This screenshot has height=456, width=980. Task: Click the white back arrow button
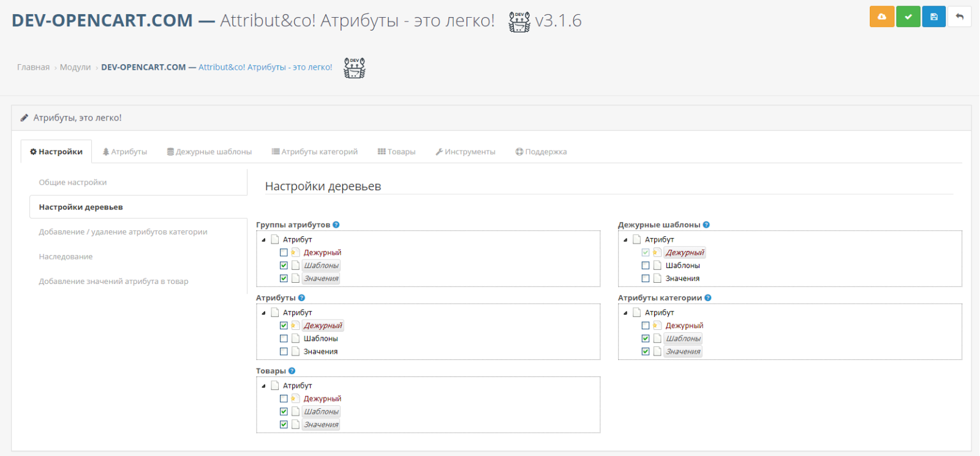pos(960,17)
